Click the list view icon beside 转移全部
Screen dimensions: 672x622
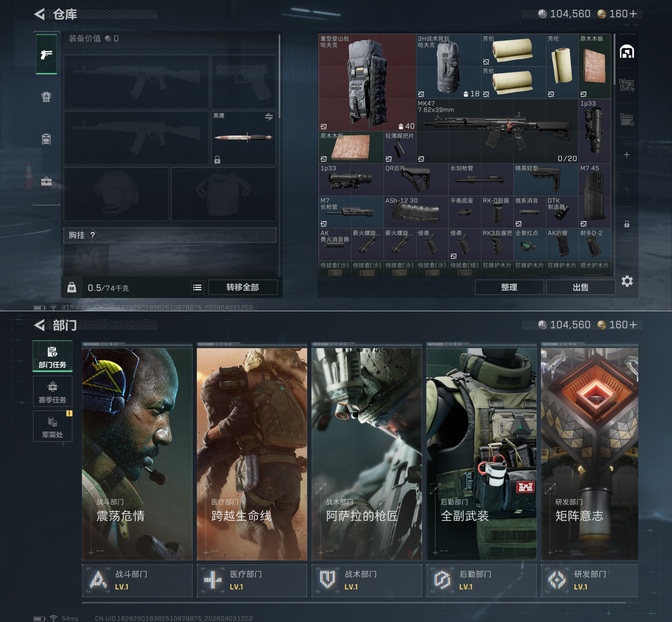(x=197, y=288)
